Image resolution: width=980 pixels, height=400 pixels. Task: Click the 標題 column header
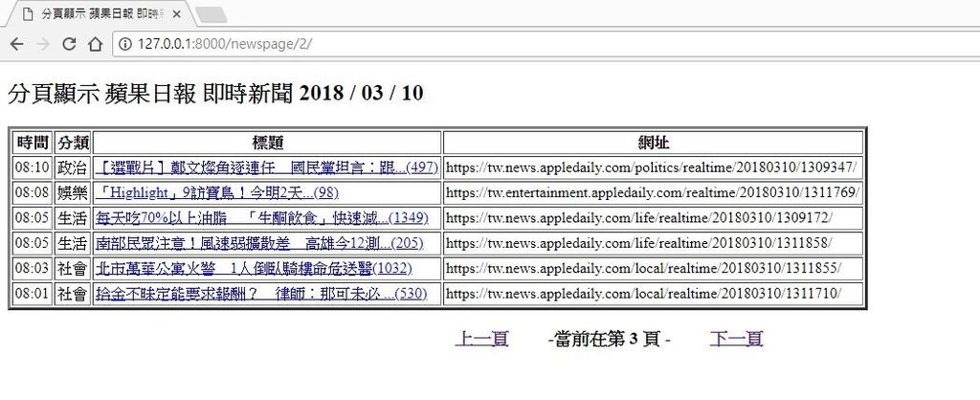(268, 143)
